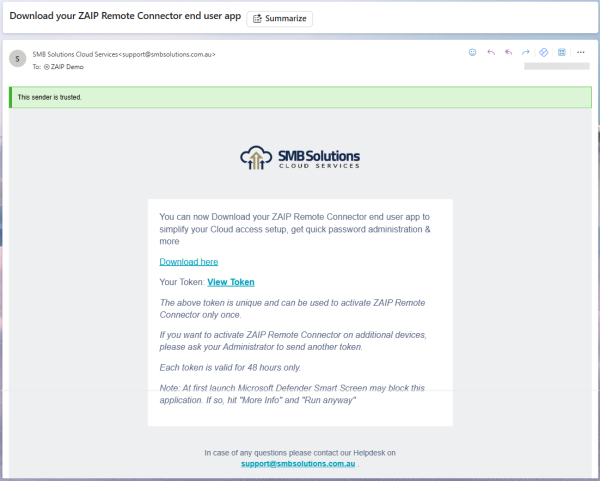
Task: Forward this email message
Action: 525,52
